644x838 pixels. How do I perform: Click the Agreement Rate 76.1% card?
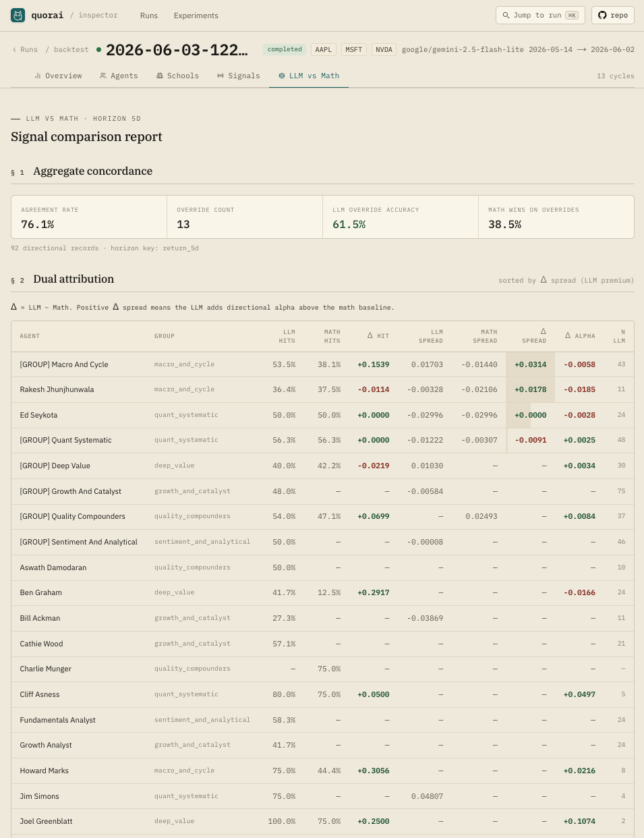tap(89, 217)
